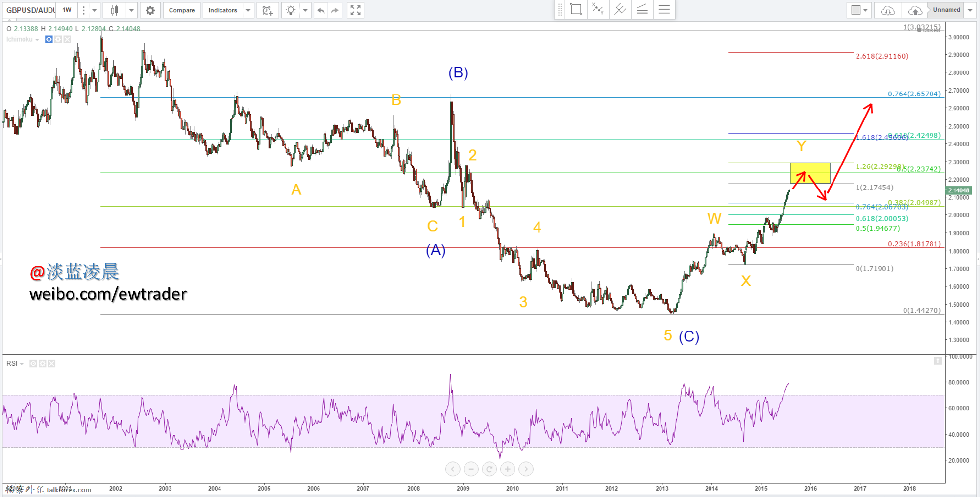Screen dimensions: 980x497
Task: Select candlestick bar style icon
Action: [114, 10]
